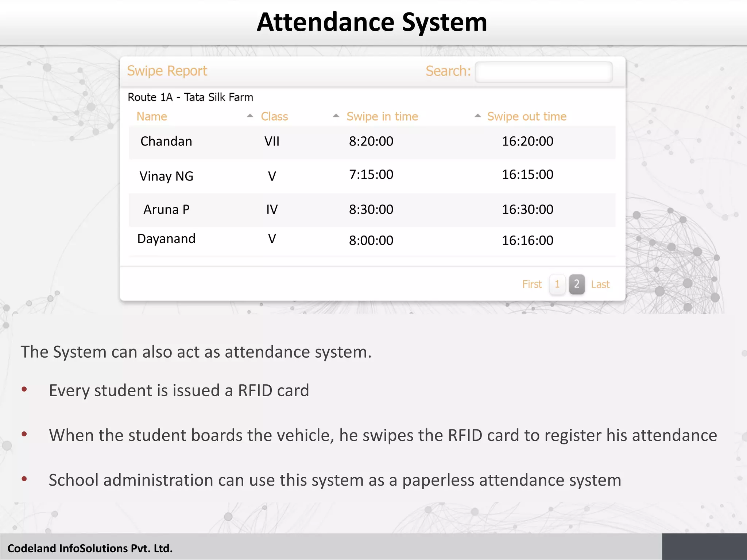Image resolution: width=747 pixels, height=560 pixels.
Task: Select the Vinay NG name cell
Action: [x=166, y=176]
